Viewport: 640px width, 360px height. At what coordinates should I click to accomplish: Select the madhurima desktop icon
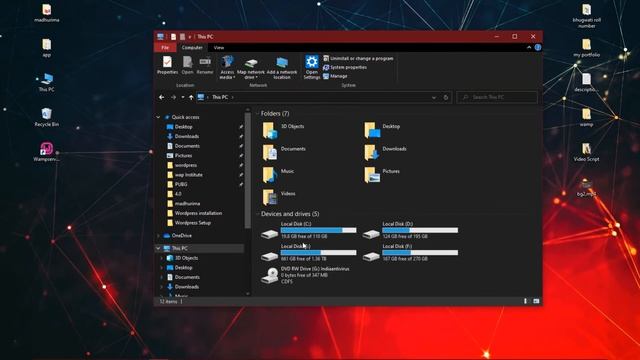pos(47,13)
